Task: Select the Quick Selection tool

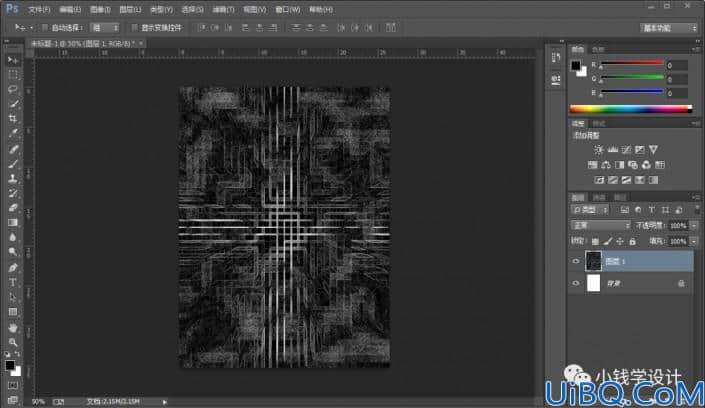Action: tap(13, 104)
